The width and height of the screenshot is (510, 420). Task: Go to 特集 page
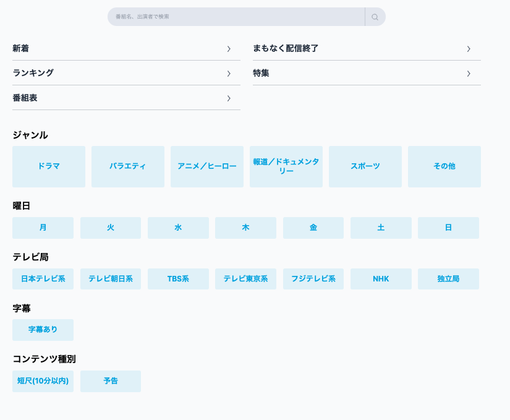[x=367, y=73]
